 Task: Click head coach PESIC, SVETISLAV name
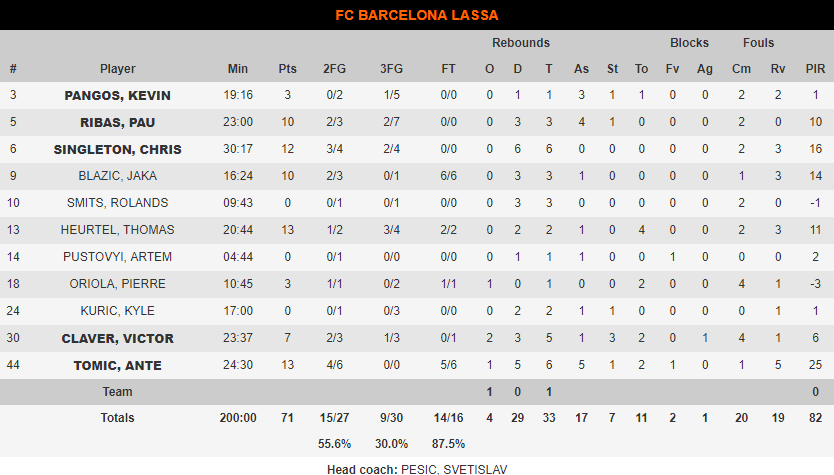click(454, 470)
